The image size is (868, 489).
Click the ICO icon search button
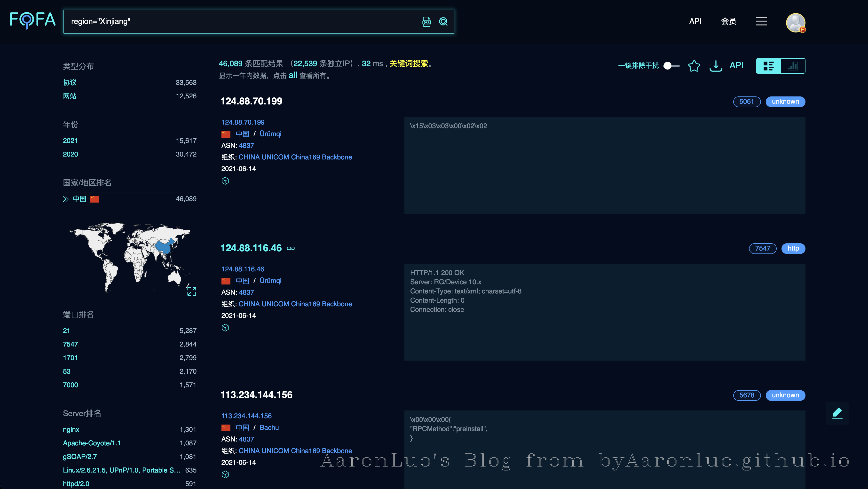click(426, 22)
